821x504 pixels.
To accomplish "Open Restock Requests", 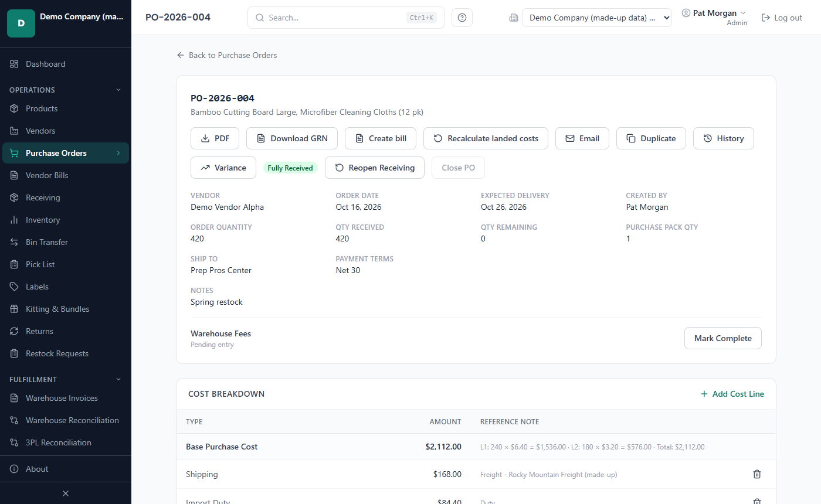I will click(x=66, y=353).
